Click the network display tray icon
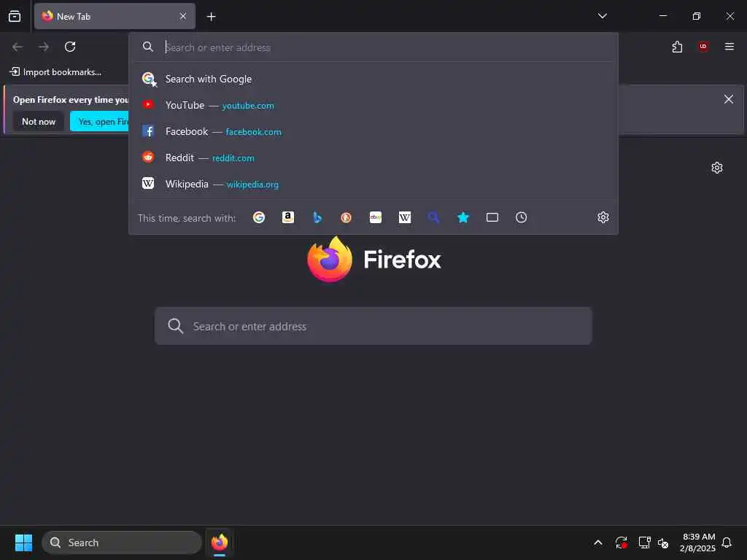 (644, 542)
